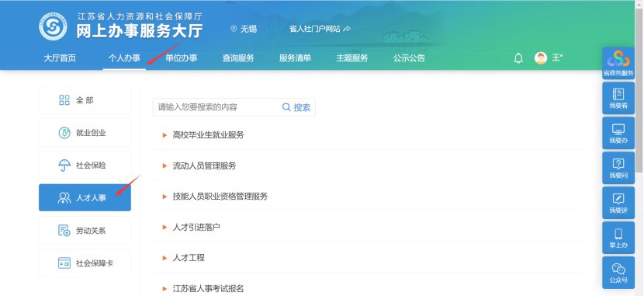Expand 技能人员职业资格管理服务 section
The height and width of the screenshot is (296, 644).
[x=368, y=196]
